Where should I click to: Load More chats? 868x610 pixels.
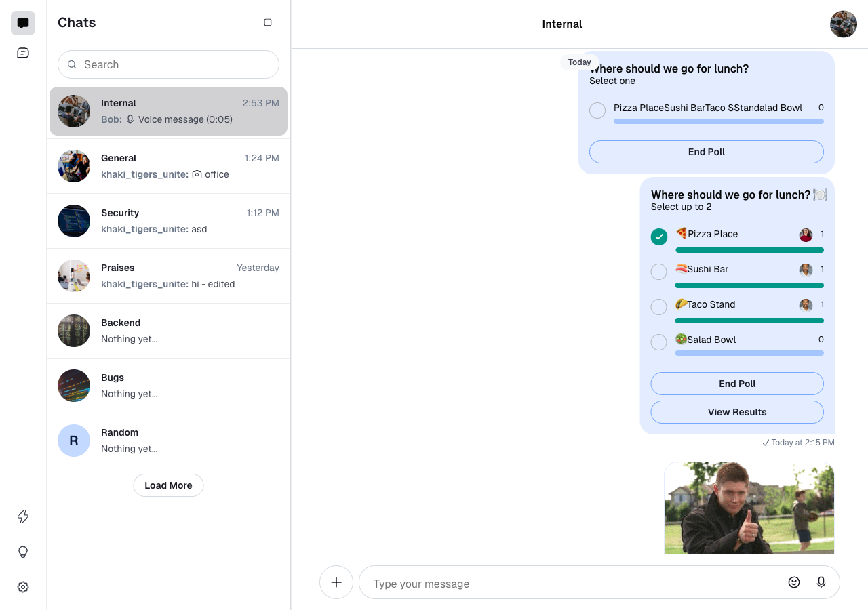pyautogui.click(x=168, y=485)
